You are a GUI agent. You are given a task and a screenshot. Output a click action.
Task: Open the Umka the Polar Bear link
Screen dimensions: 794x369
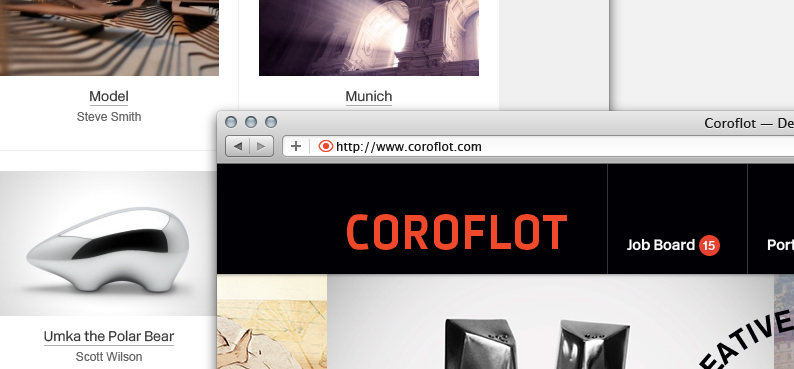pos(109,336)
